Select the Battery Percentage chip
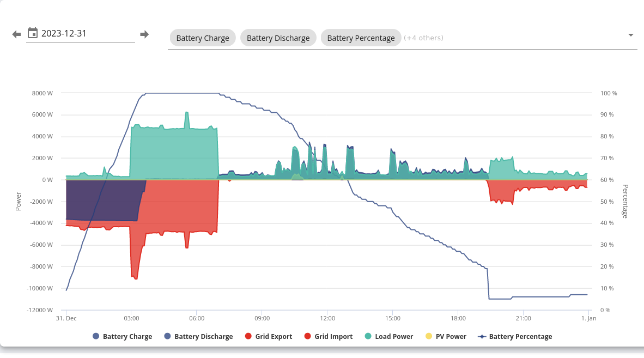The image size is (644, 358). 361,38
